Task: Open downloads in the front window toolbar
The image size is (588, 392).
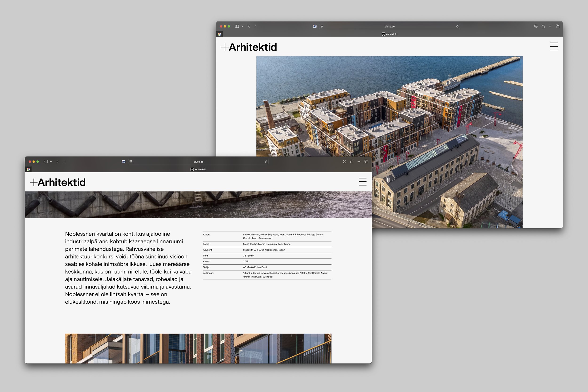Action: [x=345, y=162]
